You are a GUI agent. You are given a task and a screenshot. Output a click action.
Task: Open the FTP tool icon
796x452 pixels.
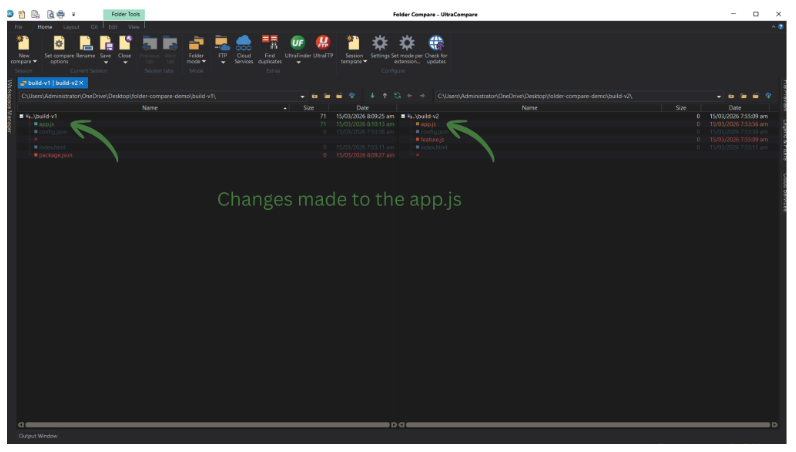222,43
